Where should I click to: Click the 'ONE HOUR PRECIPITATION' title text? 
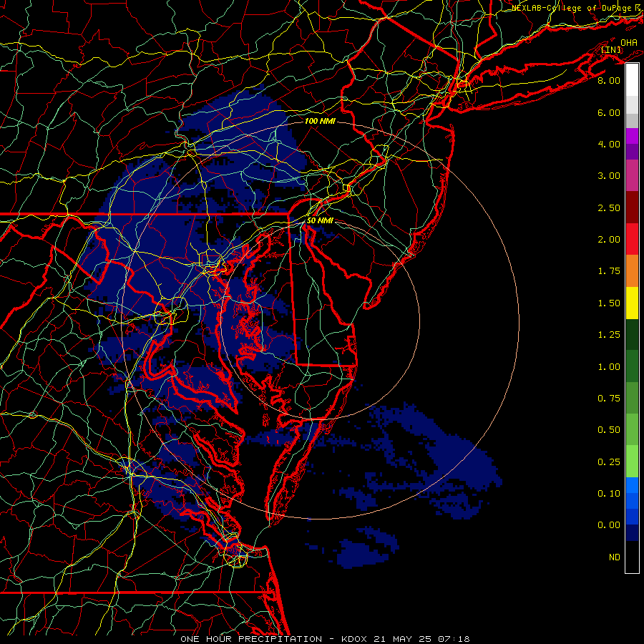point(251,639)
